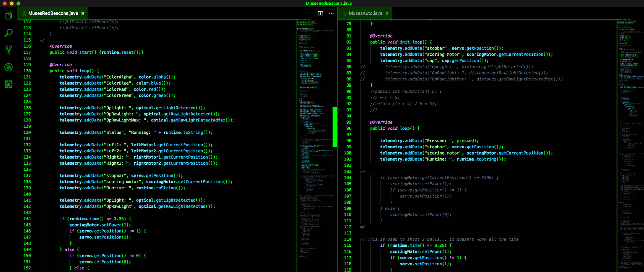
Task: Click the "ColorAlpha" string on line 121
Action: pyautogui.click(x=119, y=77)
